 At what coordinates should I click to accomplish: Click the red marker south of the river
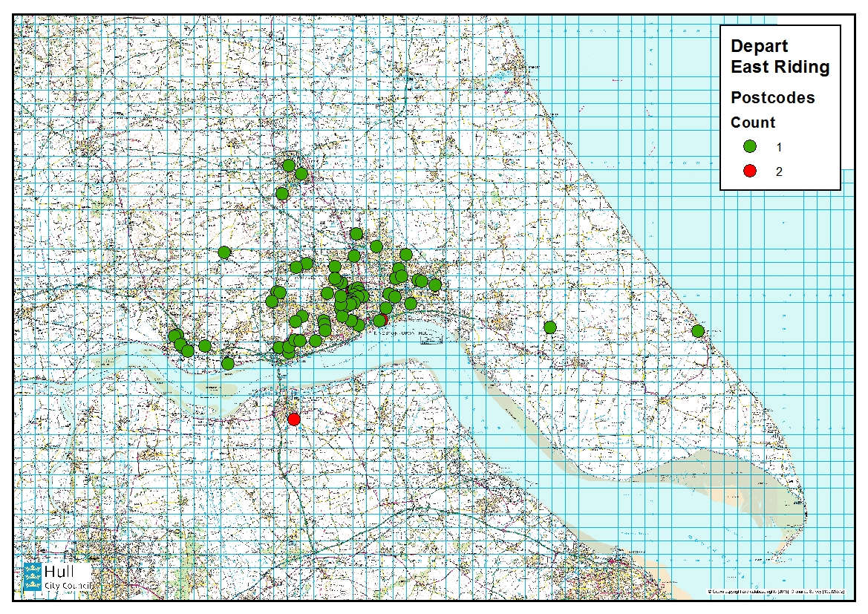click(x=294, y=419)
